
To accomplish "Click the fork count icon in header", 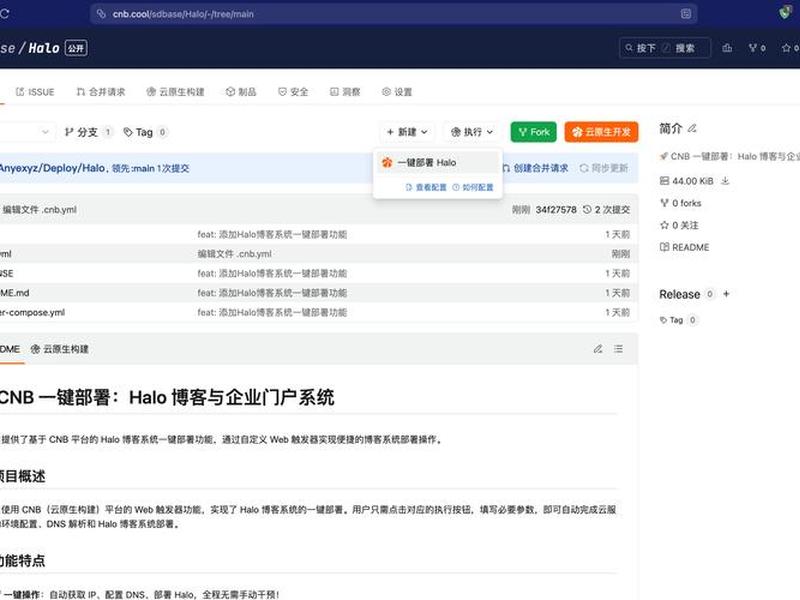I will coord(757,48).
